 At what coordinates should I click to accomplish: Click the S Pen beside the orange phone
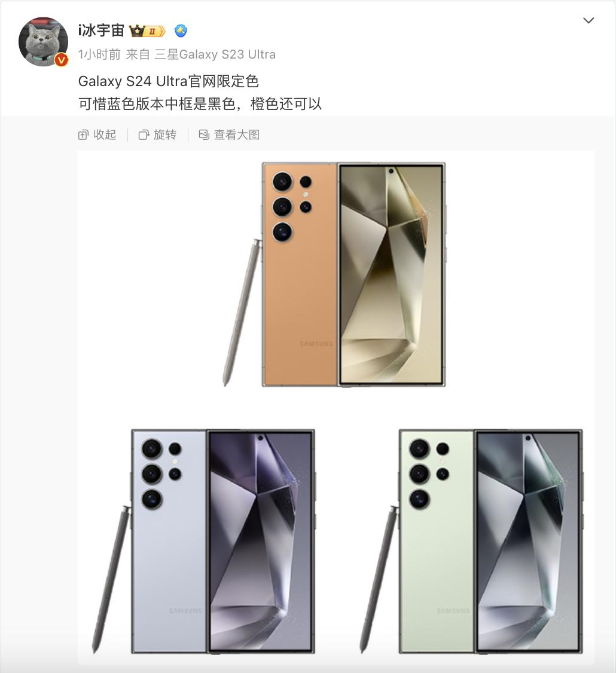[x=242, y=313]
